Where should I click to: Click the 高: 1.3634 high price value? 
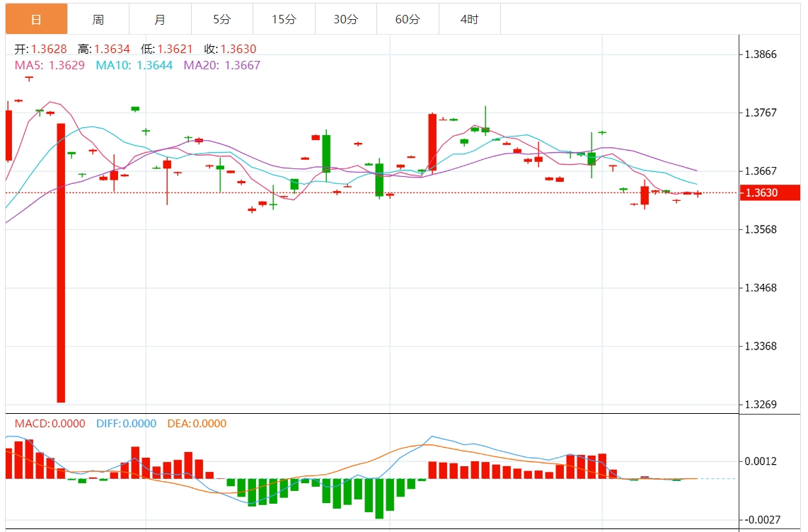click(104, 49)
